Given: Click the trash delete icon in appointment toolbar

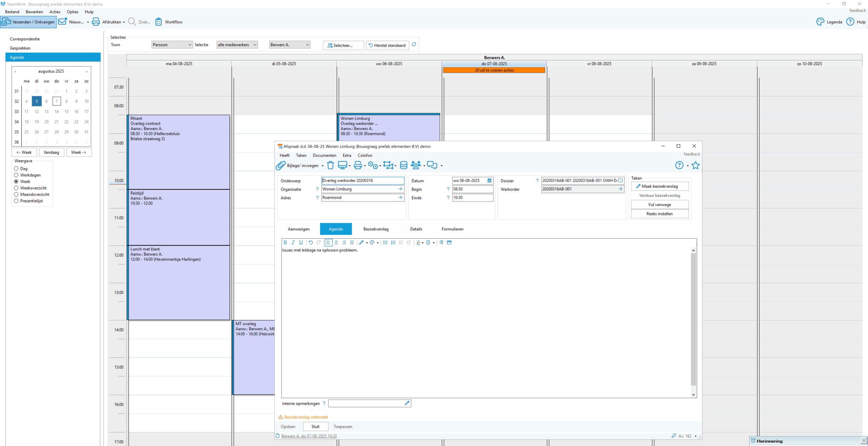Looking at the screenshot, I should (330, 165).
